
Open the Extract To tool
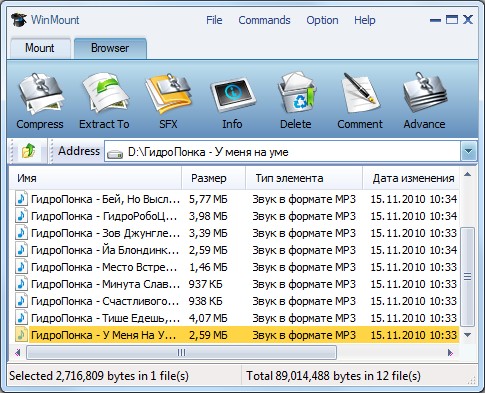coord(105,94)
